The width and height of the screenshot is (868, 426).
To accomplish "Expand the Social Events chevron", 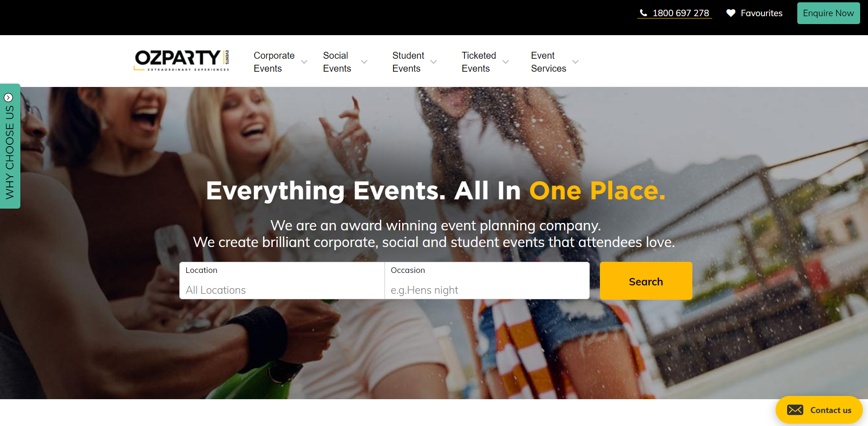I will 364,62.
